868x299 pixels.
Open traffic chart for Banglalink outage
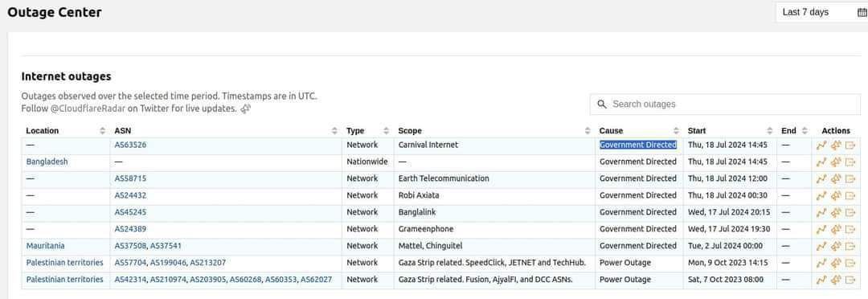pos(821,212)
